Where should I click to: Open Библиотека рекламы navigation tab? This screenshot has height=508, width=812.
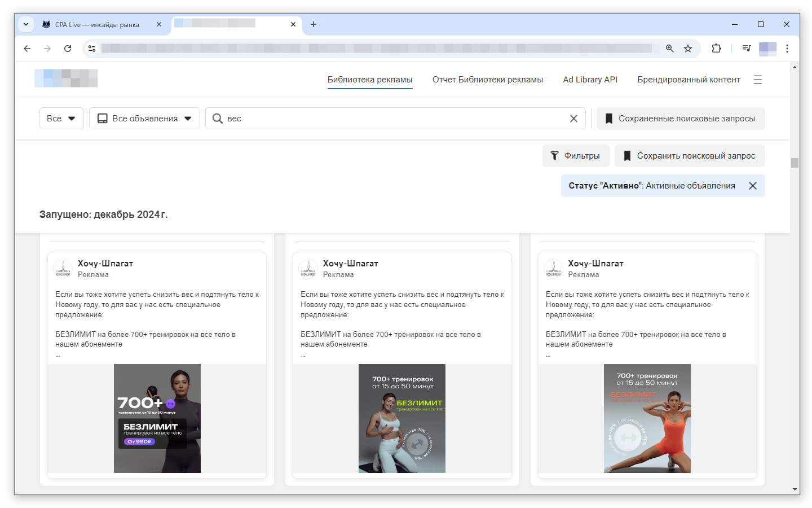pyautogui.click(x=370, y=80)
